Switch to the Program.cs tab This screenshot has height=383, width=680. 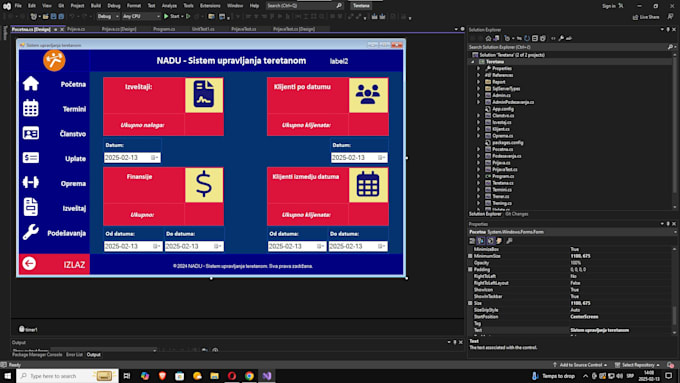click(164, 29)
